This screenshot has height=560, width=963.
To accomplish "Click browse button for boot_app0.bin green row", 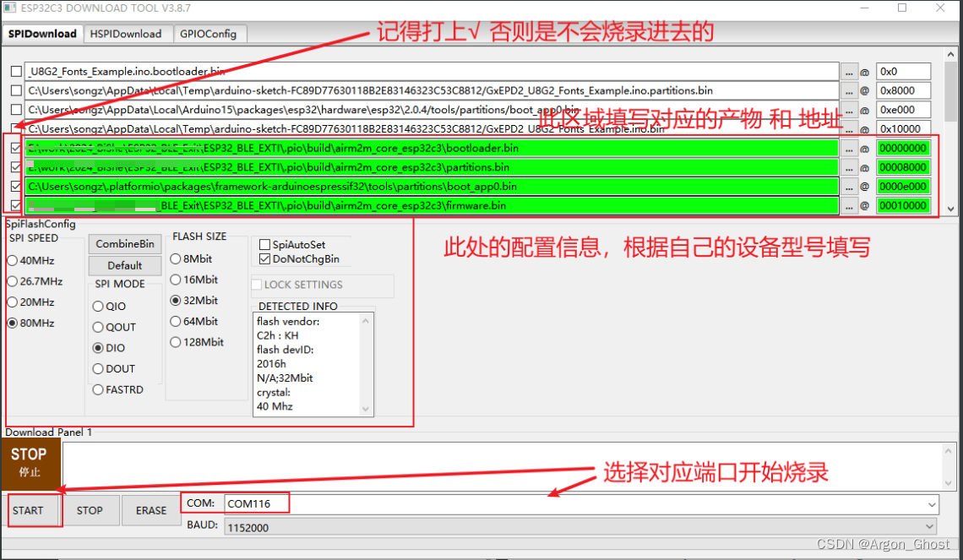I will coord(849,186).
